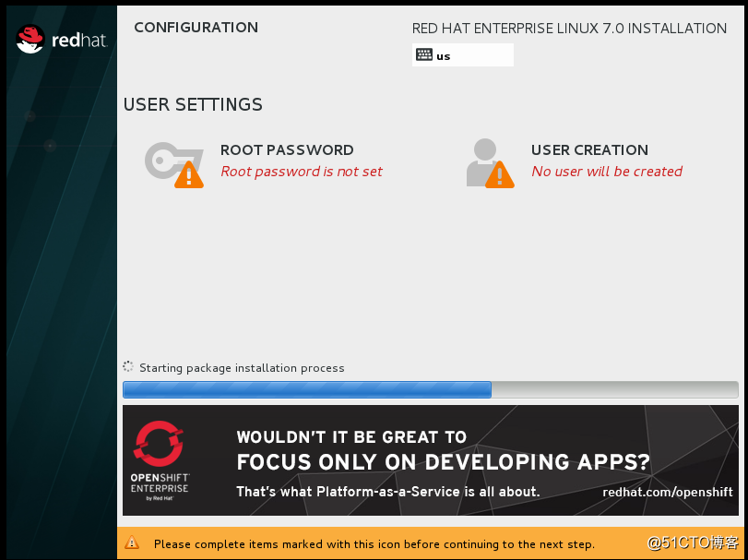Click 'Starting package installation process' status text
Image resolution: width=748 pixels, height=560 pixels.
pos(242,368)
